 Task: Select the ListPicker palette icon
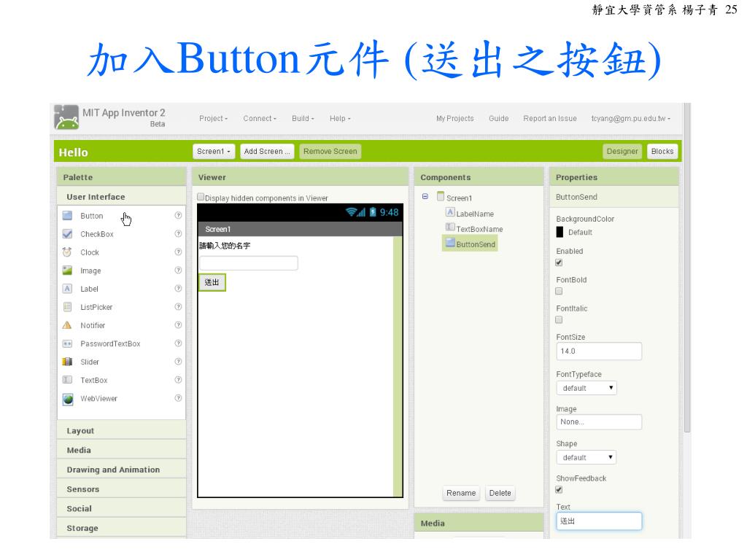tap(68, 307)
